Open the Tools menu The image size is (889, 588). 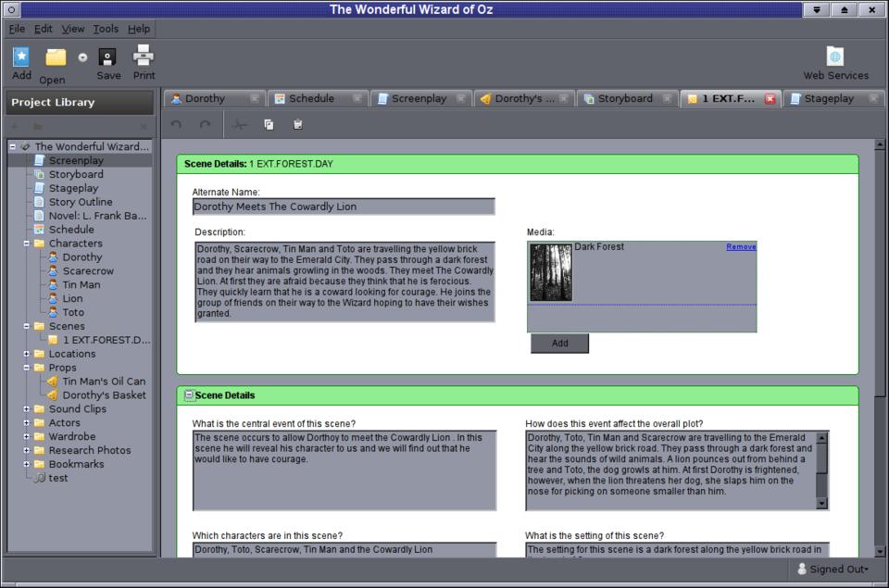(x=106, y=29)
